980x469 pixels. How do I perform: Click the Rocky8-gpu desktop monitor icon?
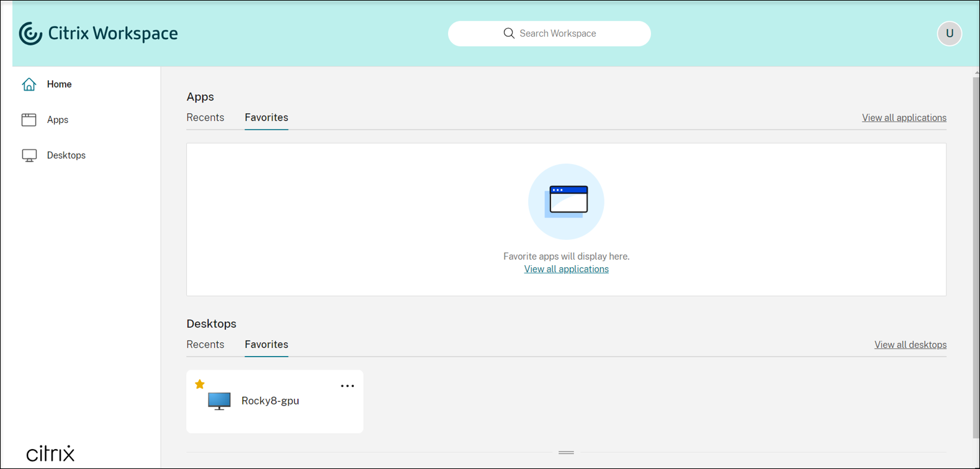click(219, 401)
